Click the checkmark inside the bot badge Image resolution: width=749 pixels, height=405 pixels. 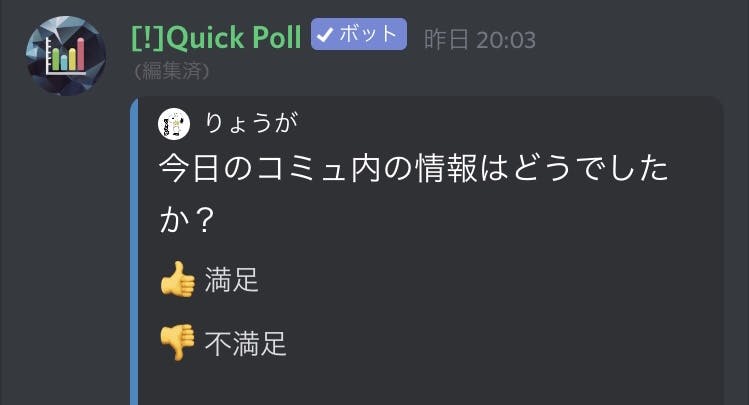pos(325,34)
